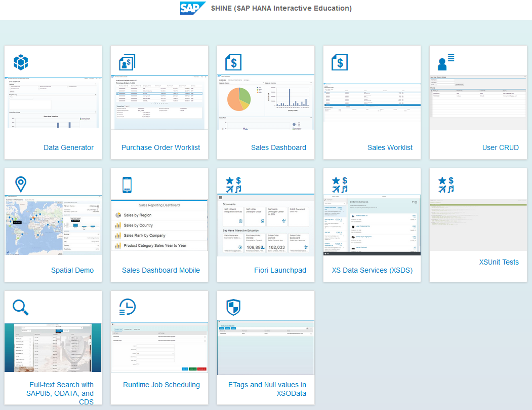Click the Full-text Search preview thumbnail

coord(53,348)
